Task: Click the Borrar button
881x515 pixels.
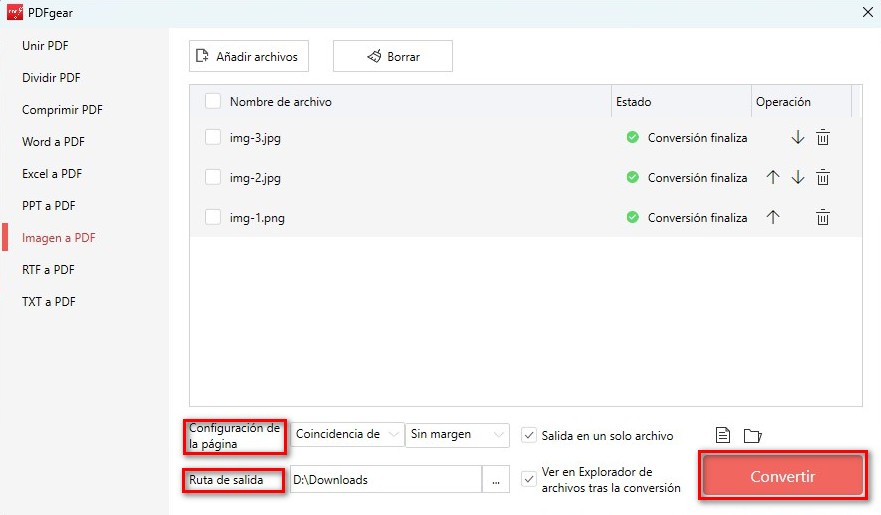Action: (393, 56)
